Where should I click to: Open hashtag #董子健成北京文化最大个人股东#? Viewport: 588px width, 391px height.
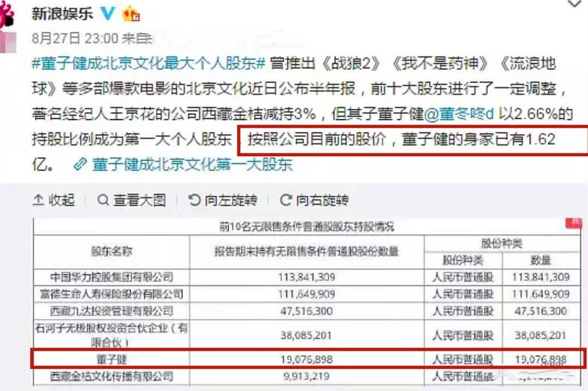pos(149,63)
